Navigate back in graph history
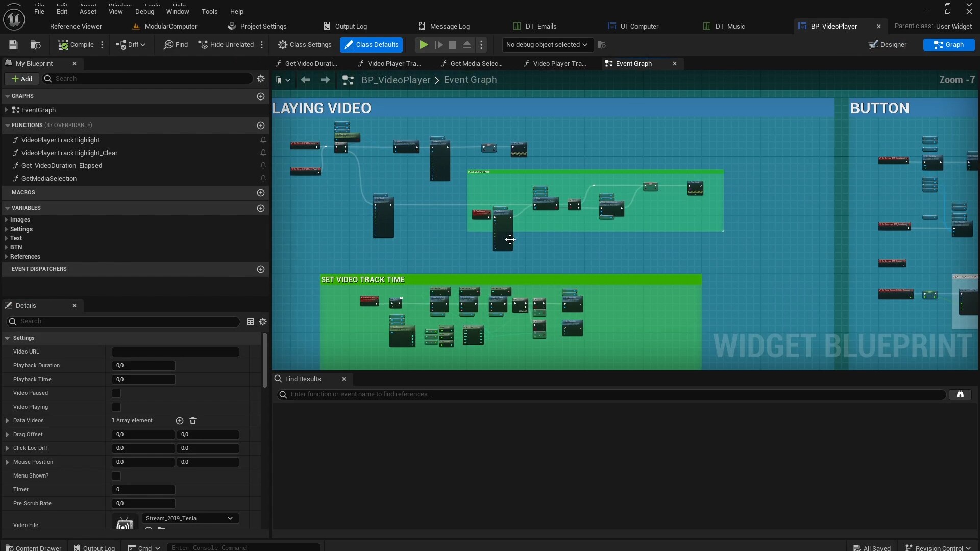980x551 pixels. click(x=305, y=80)
